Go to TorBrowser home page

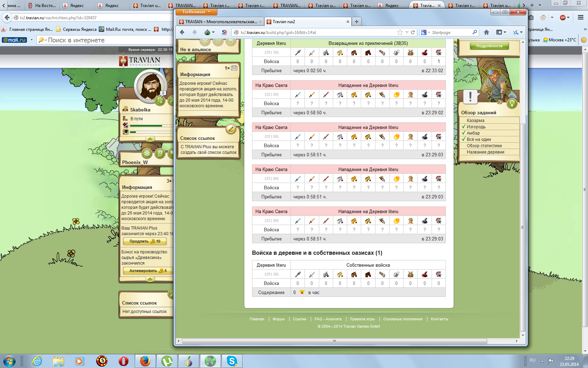pyautogui.click(x=486, y=32)
